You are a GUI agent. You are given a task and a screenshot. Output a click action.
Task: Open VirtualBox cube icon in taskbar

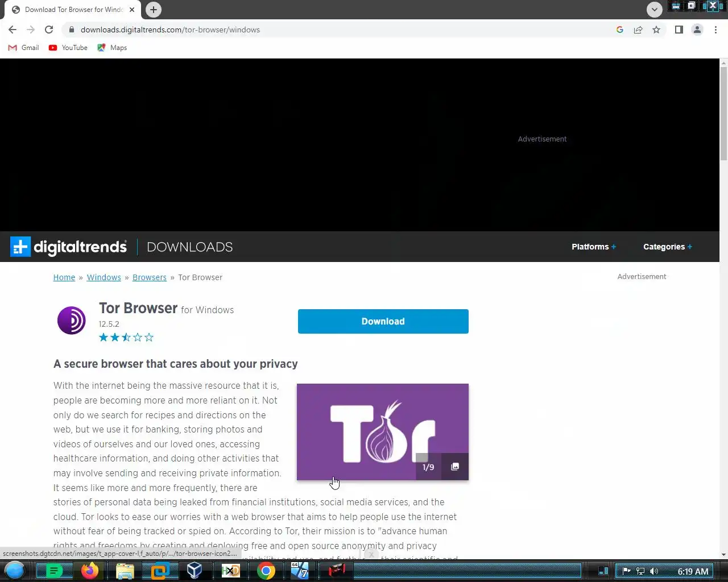(195, 571)
